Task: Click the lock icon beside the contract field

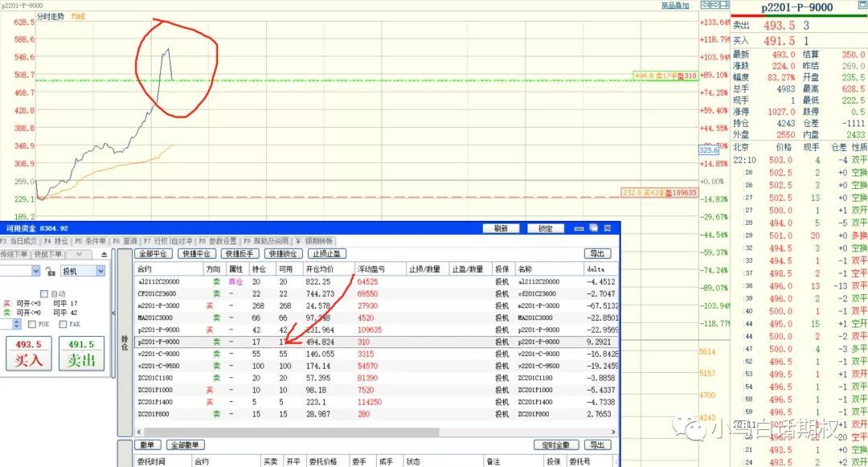Action: point(50,272)
